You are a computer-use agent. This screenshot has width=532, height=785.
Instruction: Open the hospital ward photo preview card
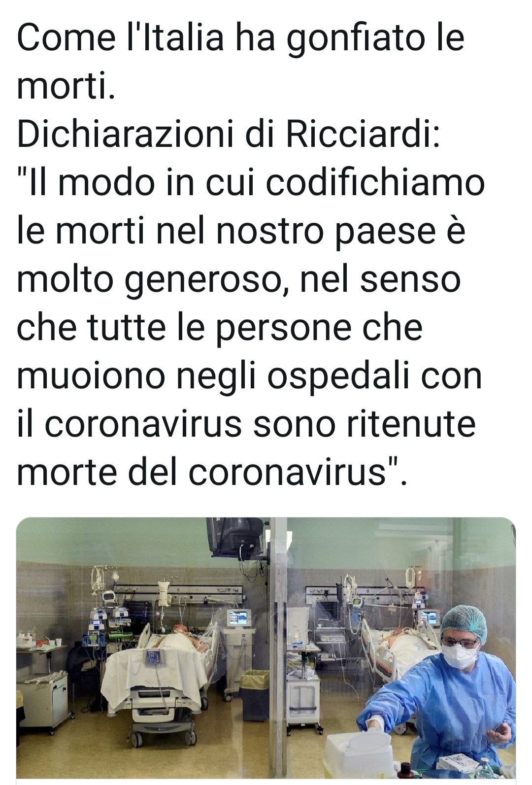click(266, 650)
